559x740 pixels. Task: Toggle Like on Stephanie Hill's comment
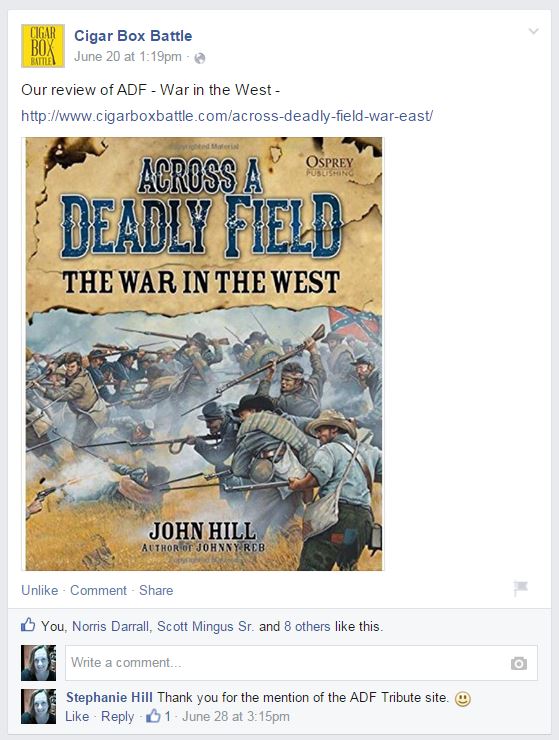point(77,716)
